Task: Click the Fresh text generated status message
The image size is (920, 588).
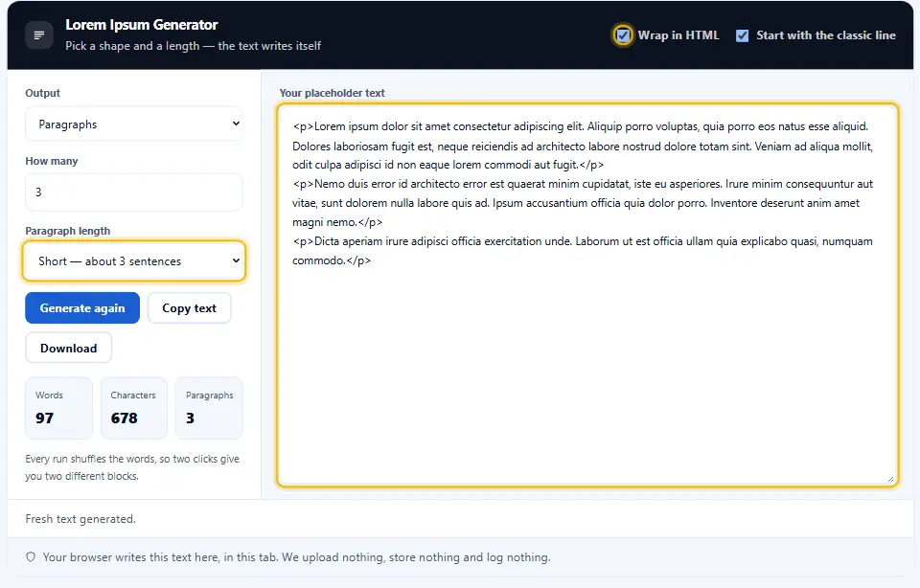Action: tap(80, 519)
